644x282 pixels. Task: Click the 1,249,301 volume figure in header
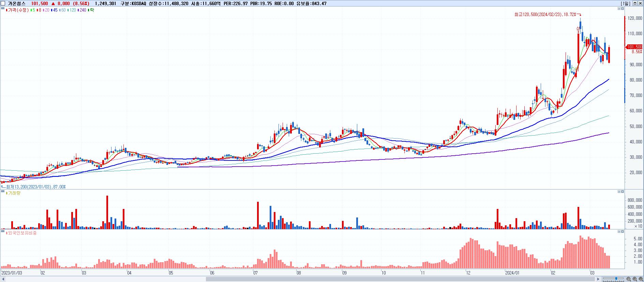[105, 3]
